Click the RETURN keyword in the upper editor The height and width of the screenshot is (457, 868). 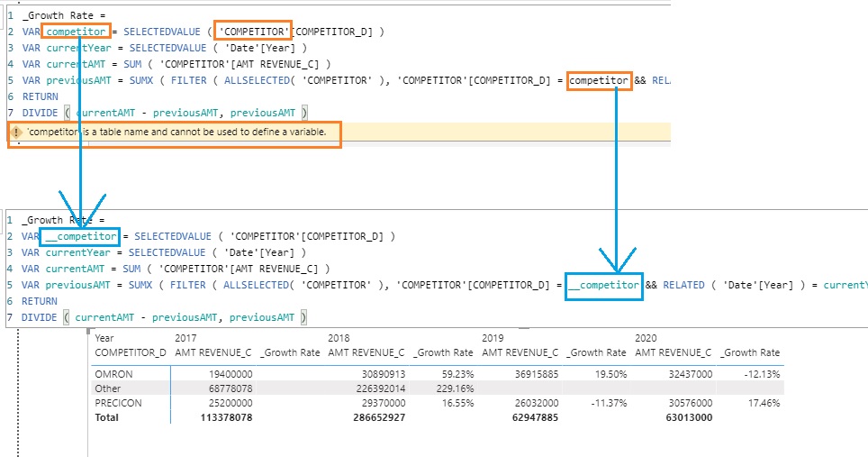coord(40,96)
